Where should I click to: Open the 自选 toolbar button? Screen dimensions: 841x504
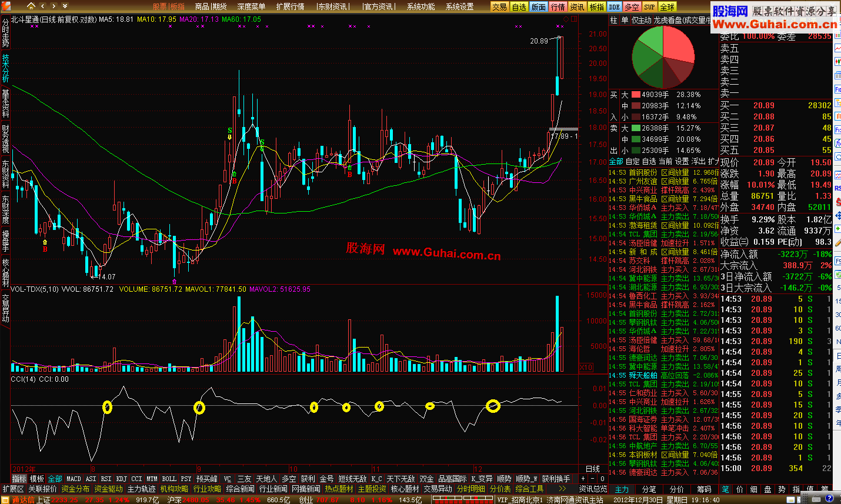point(519,6)
